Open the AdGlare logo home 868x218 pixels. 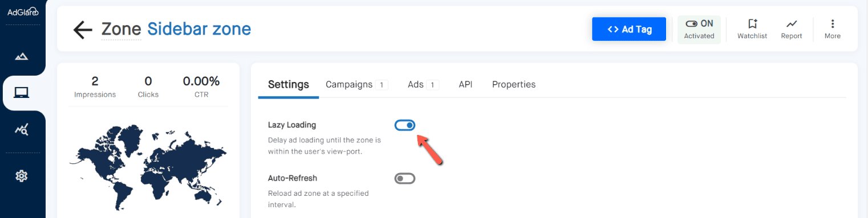pos(22,12)
